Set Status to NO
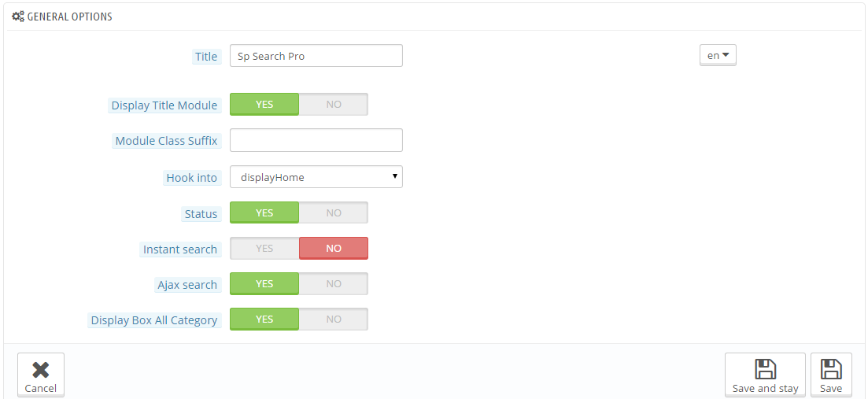The height and width of the screenshot is (399, 868). coord(334,212)
